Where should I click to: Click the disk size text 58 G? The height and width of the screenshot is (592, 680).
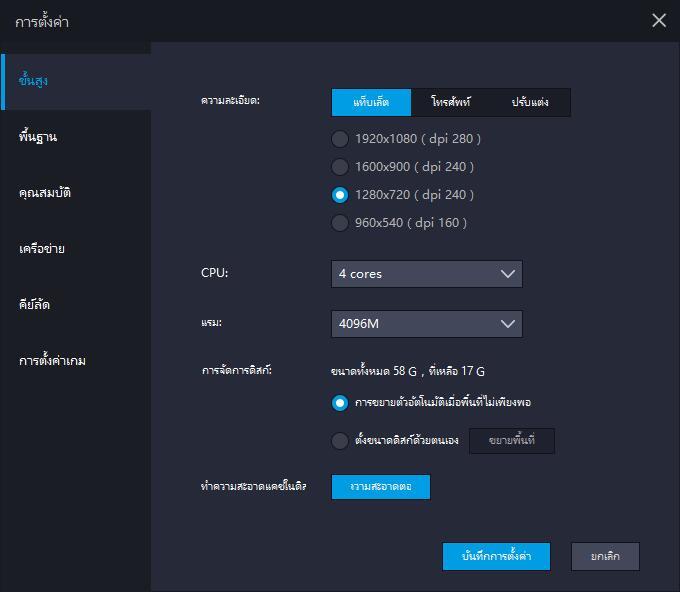coord(405,371)
